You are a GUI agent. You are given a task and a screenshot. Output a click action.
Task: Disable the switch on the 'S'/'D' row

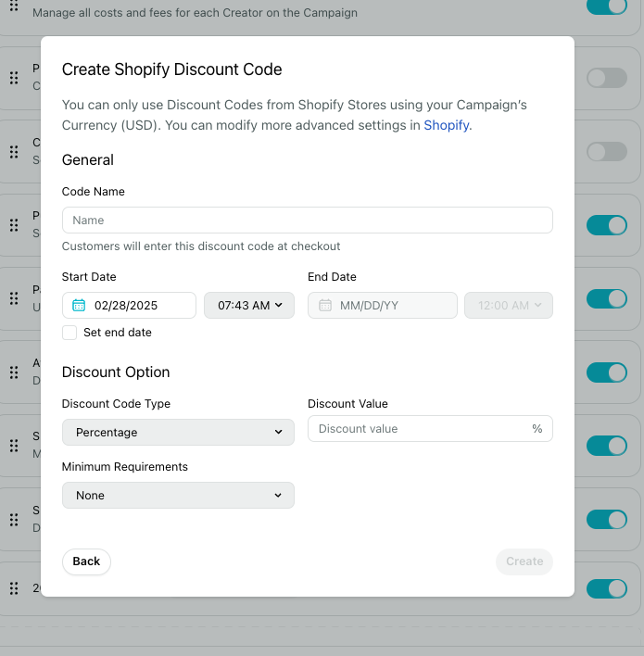[607, 520]
